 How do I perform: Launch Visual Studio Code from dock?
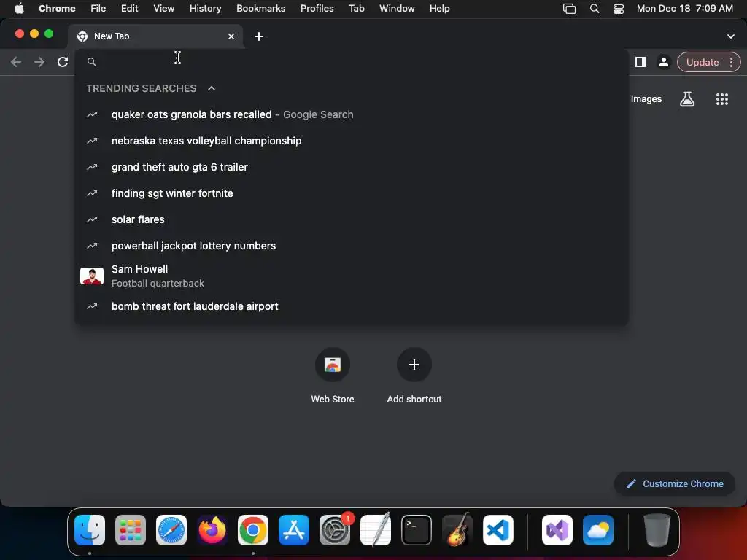tap(498, 530)
